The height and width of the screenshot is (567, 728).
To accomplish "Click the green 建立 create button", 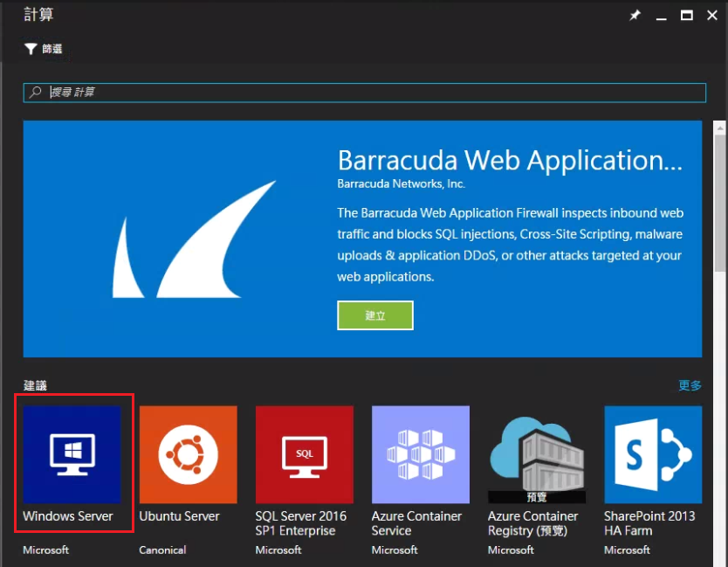I will [x=375, y=315].
